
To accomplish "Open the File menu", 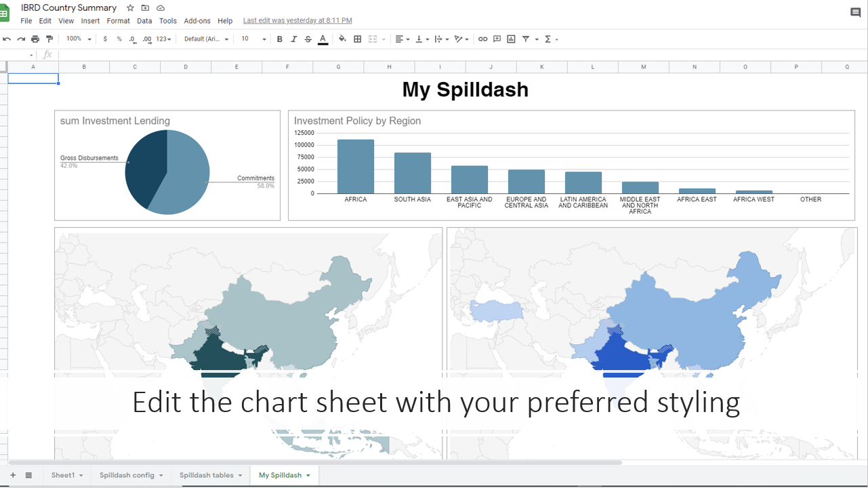I will pyautogui.click(x=26, y=21).
